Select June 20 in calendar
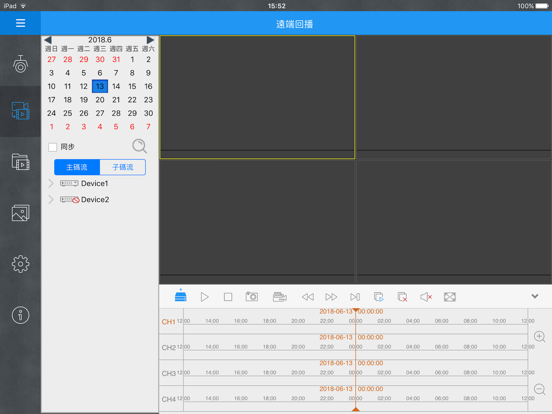The height and width of the screenshot is (414, 552). [x=100, y=100]
